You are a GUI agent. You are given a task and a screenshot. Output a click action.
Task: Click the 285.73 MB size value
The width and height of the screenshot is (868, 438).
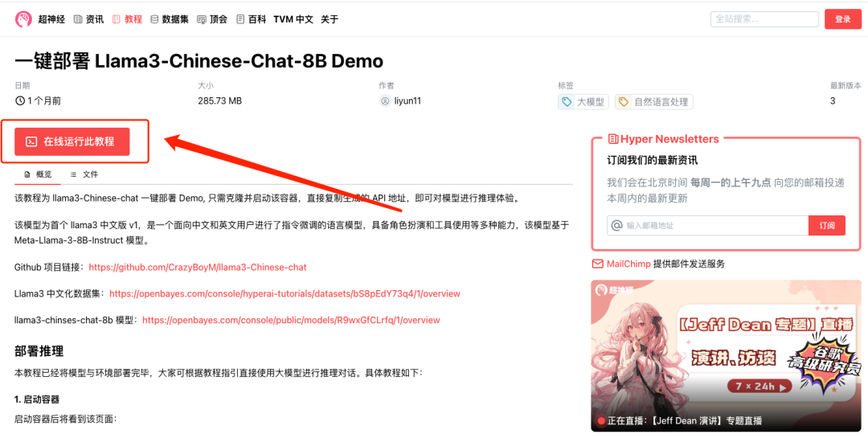pos(219,101)
